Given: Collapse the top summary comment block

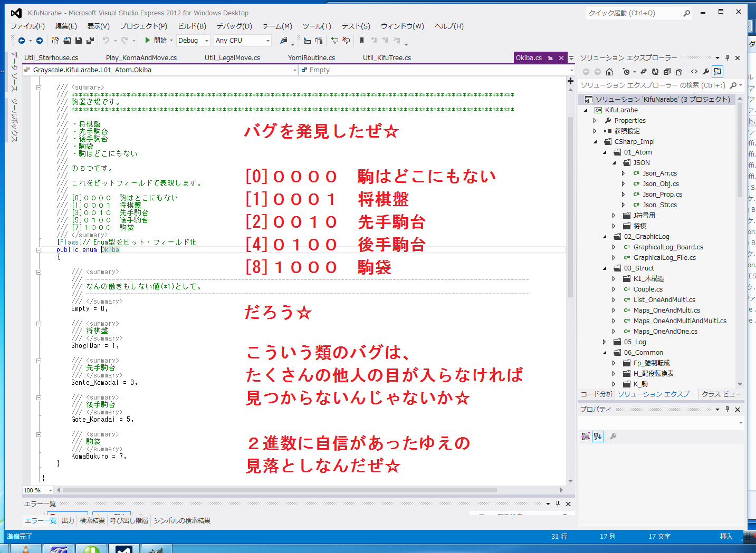Looking at the screenshot, I should (x=39, y=88).
